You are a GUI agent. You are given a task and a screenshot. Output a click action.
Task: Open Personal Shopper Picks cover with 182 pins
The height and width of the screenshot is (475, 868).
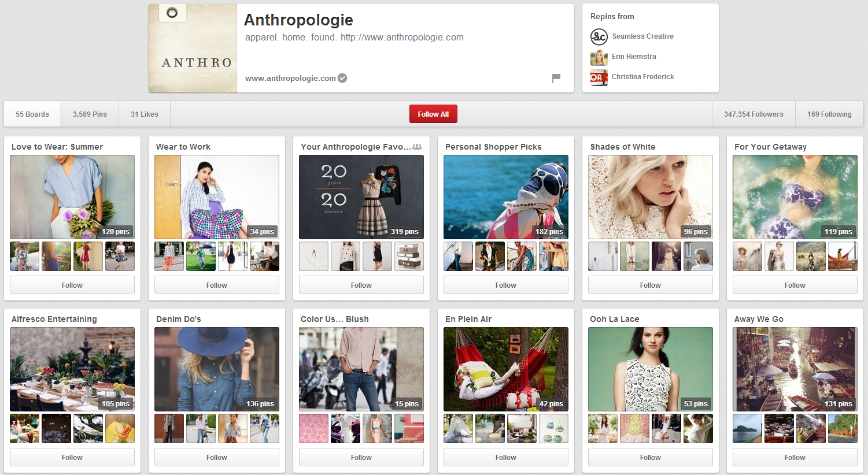coord(506,197)
